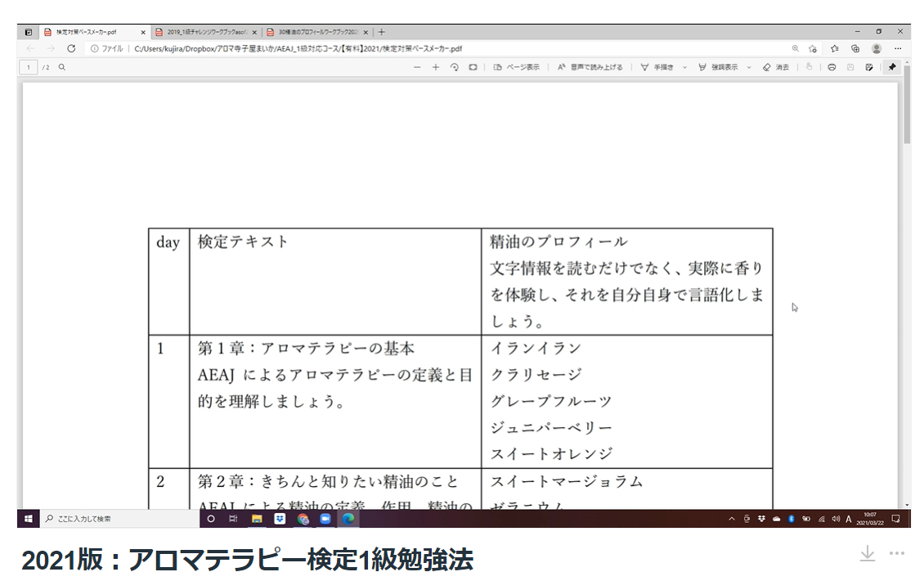
Task: Open Task View on the taskbar
Action: tap(233, 519)
